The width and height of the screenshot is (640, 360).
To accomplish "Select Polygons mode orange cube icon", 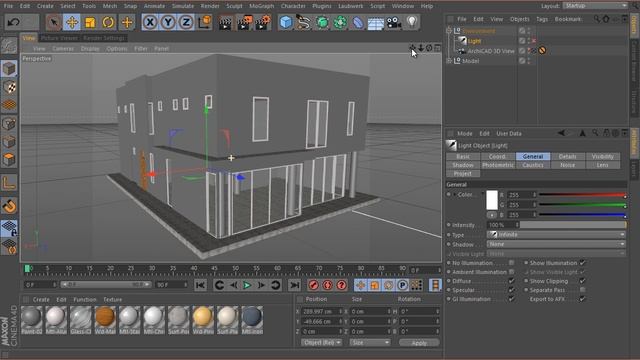I will 9,160.
